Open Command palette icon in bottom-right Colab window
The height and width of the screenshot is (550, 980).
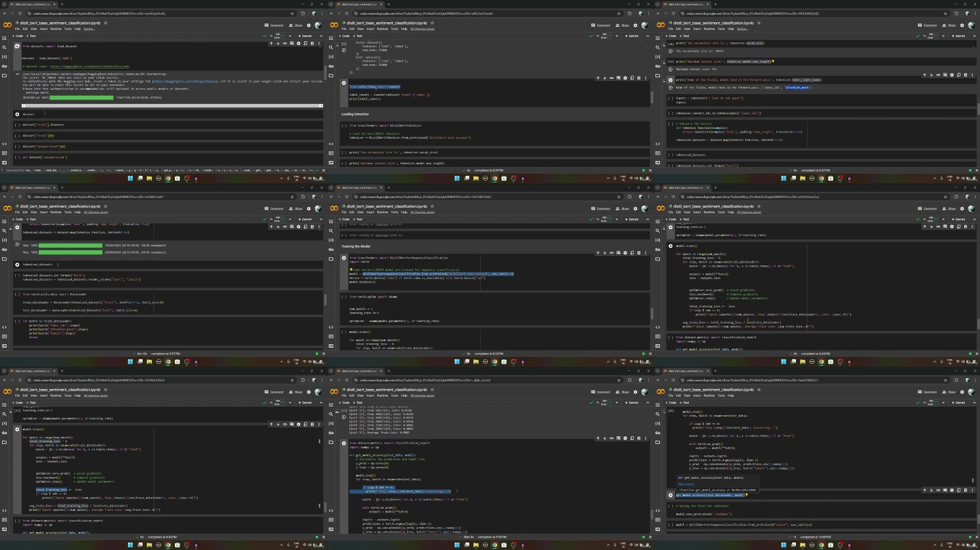[x=658, y=520]
